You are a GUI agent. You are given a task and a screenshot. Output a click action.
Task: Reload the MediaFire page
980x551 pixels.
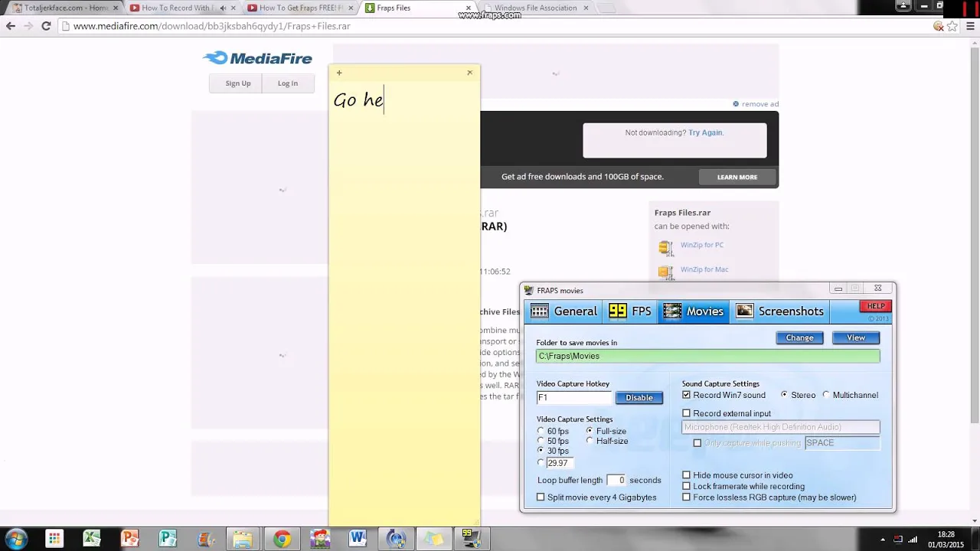click(x=46, y=26)
